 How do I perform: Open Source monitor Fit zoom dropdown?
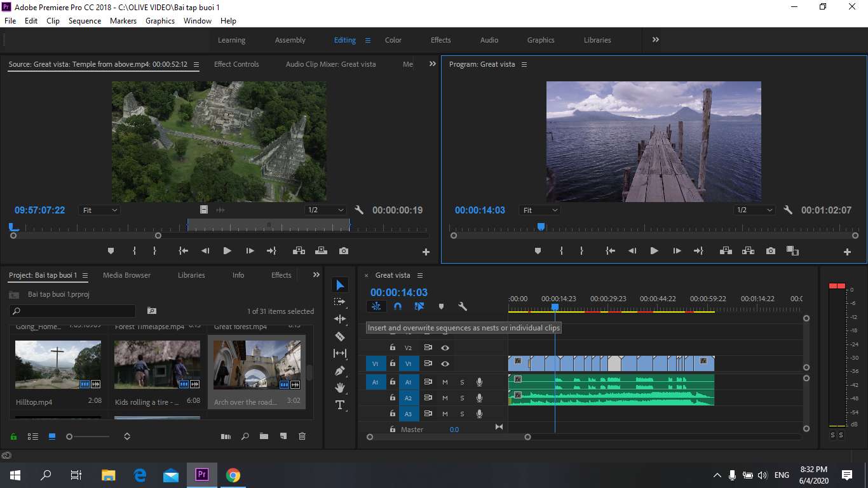coord(99,210)
